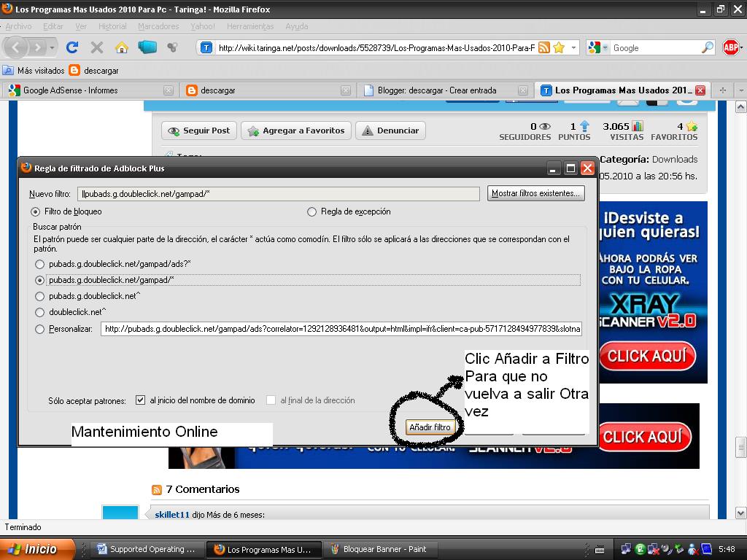This screenshot has width=747, height=560.
Task: Click the Añadir filtro button
Action: pyautogui.click(x=430, y=427)
